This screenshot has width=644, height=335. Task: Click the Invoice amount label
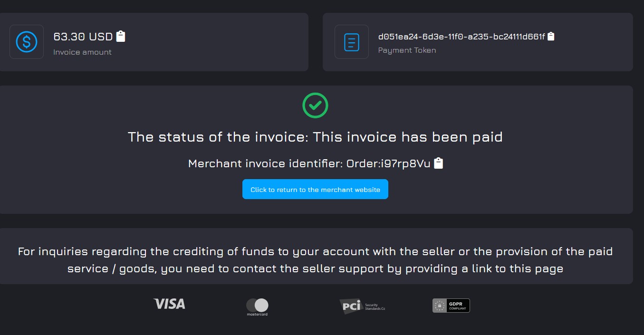(x=82, y=52)
